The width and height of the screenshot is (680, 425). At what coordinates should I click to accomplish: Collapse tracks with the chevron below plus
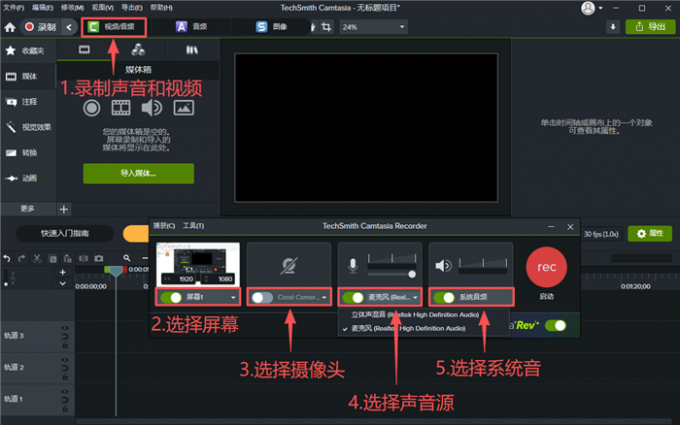62,284
